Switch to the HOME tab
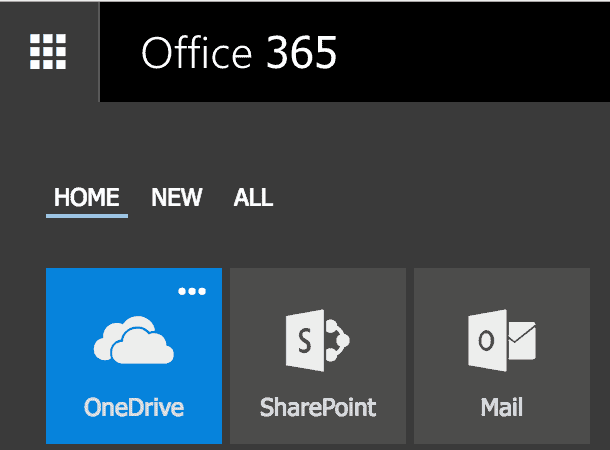The width and height of the screenshot is (610, 450). pos(87,197)
